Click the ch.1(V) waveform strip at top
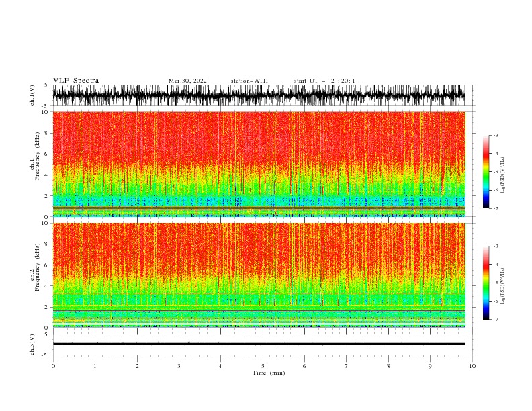 click(259, 95)
